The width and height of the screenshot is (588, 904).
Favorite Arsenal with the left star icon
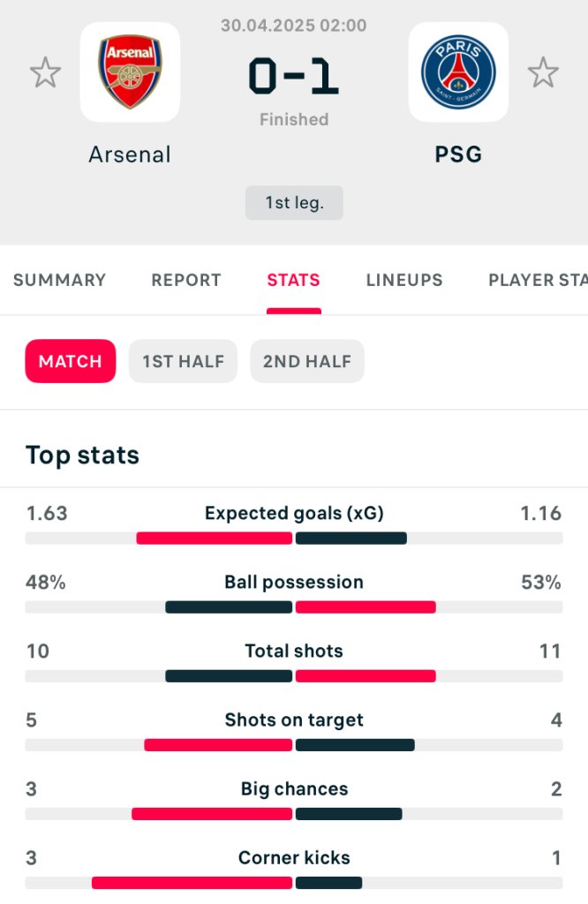(x=45, y=72)
